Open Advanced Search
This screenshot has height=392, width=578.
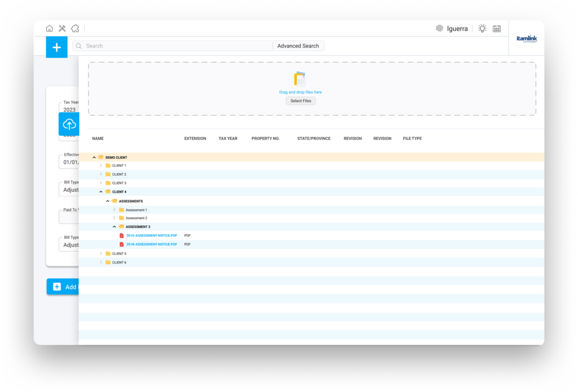coord(298,46)
